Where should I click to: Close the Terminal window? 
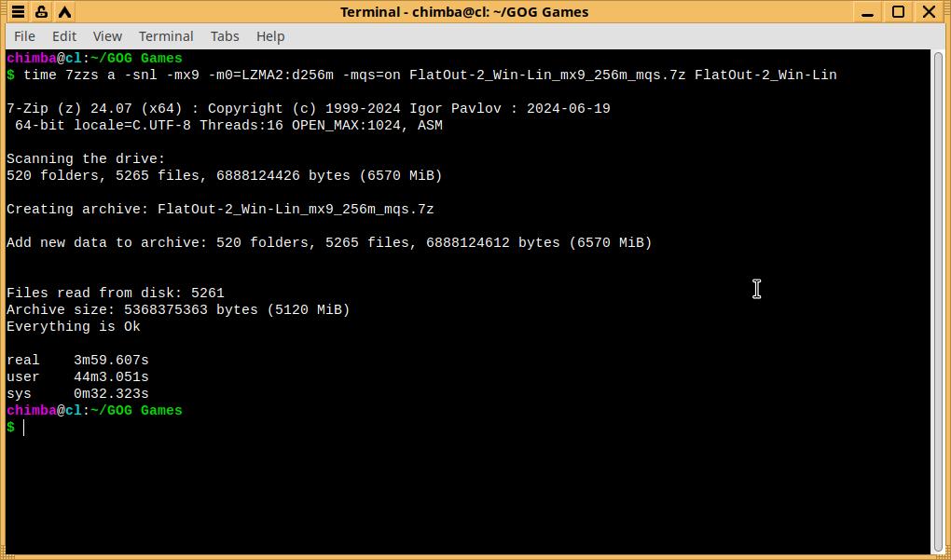pos(929,11)
